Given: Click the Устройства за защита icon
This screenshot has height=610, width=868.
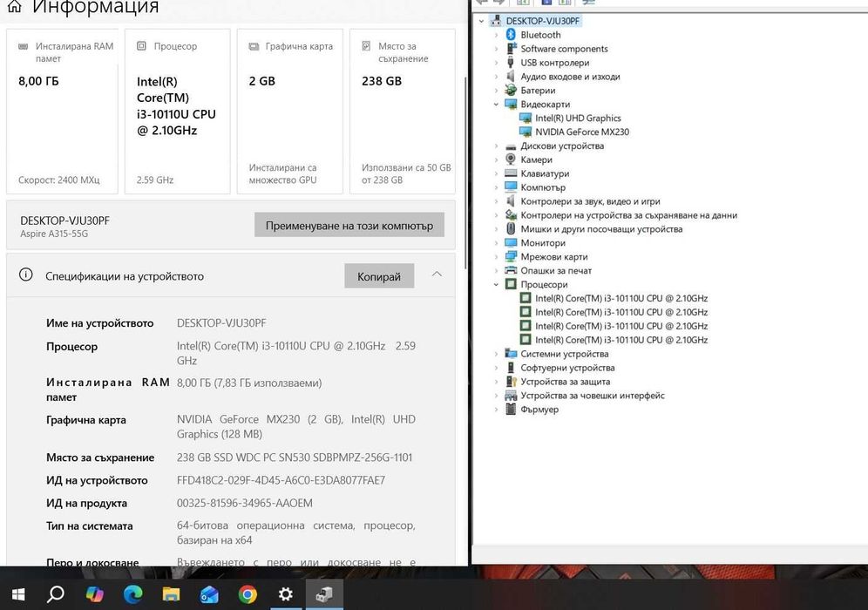Looking at the screenshot, I should pyautogui.click(x=511, y=382).
